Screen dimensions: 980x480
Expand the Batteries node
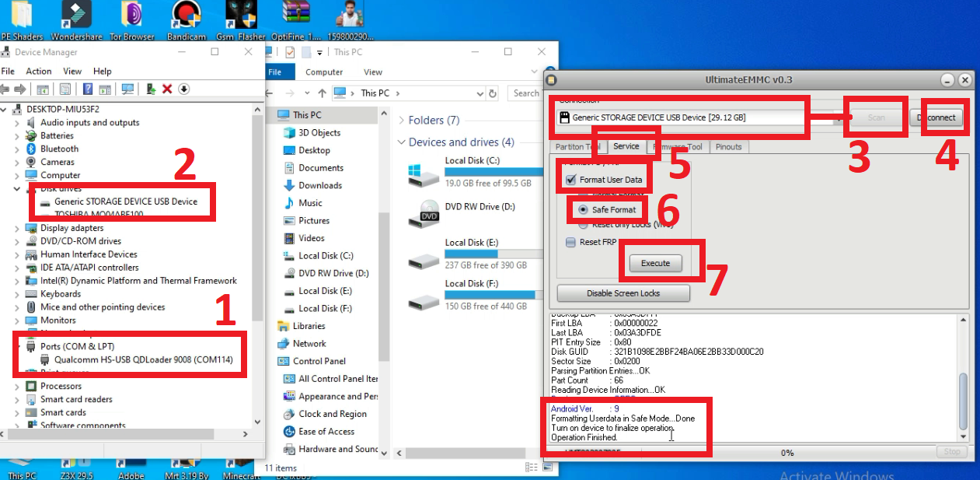[17, 136]
